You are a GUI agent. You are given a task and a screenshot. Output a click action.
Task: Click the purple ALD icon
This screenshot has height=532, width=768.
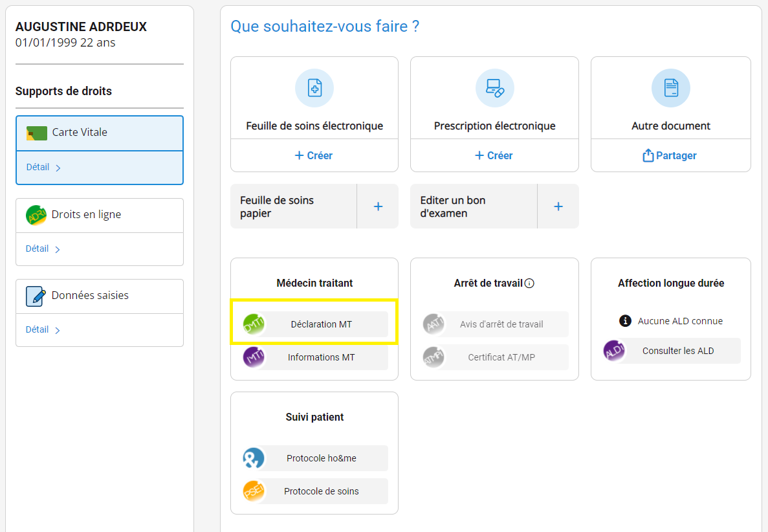[614, 351]
